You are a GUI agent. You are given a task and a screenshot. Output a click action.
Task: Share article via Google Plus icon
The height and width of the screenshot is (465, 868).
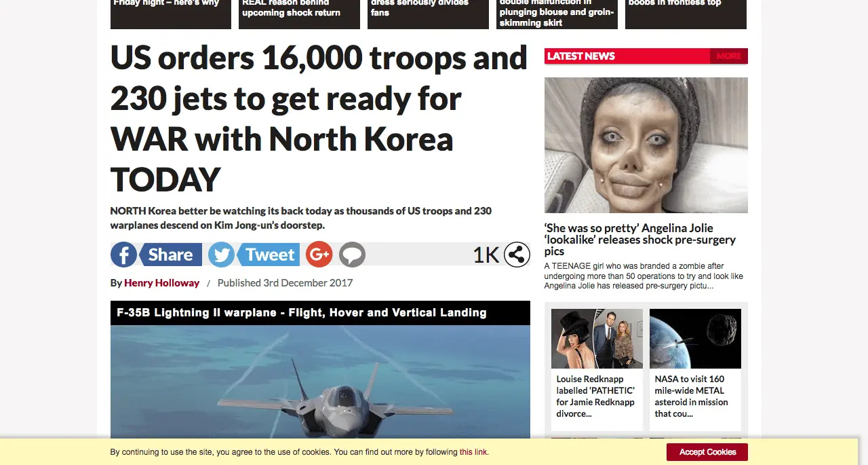tap(319, 255)
